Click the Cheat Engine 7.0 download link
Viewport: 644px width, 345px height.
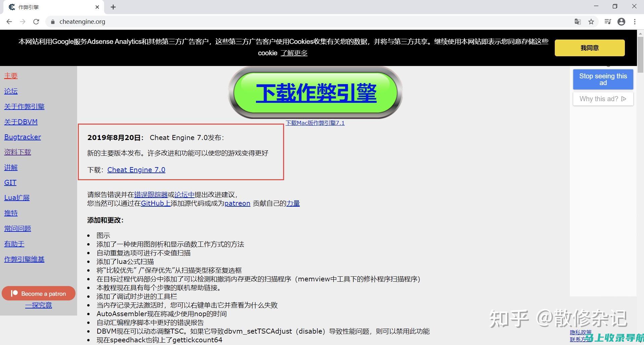136,170
